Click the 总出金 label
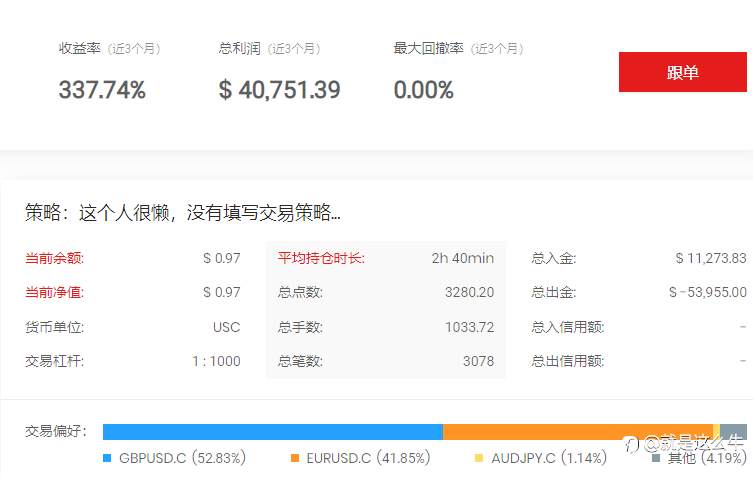The width and height of the screenshot is (753, 477). 554,293
